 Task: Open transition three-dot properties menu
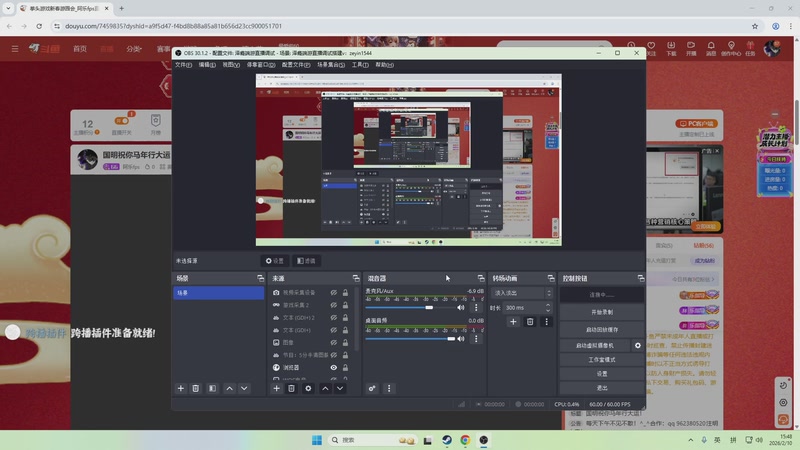[x=546, y=321]
